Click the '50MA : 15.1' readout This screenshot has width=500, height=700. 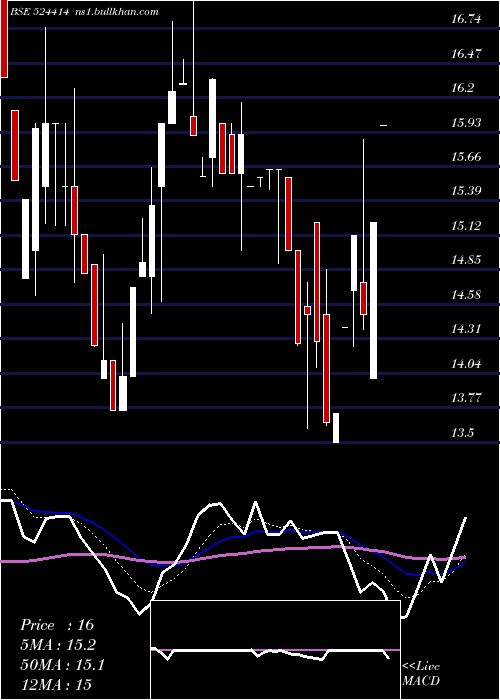pyautogui.click(x=62, y=665)
